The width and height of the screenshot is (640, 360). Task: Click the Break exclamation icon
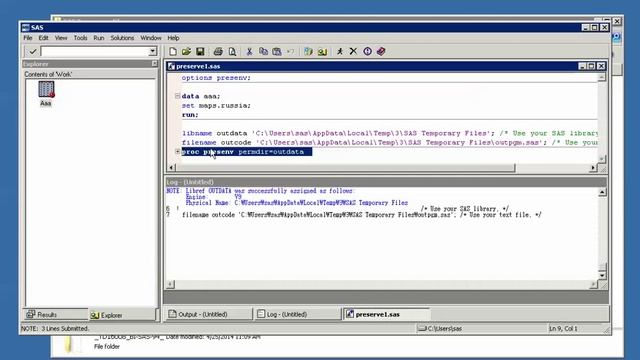pos(367,51)
